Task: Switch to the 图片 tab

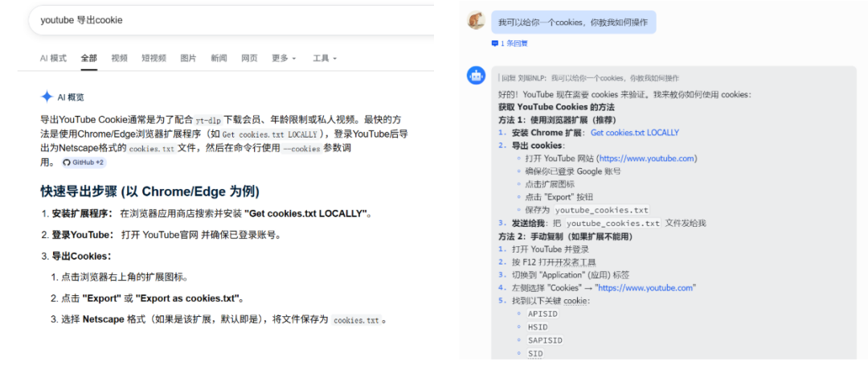Action: [188, 58]
